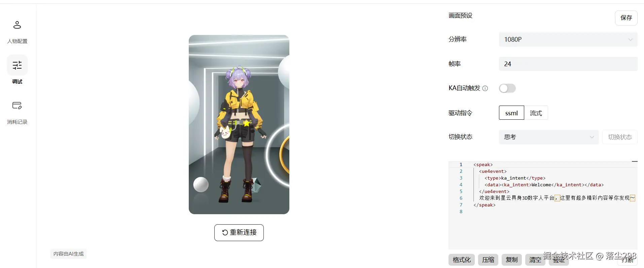Viewport: 644px width, 268px height.
Task: Click the 帧率 input field showing 24
Action: pos(568,64)
